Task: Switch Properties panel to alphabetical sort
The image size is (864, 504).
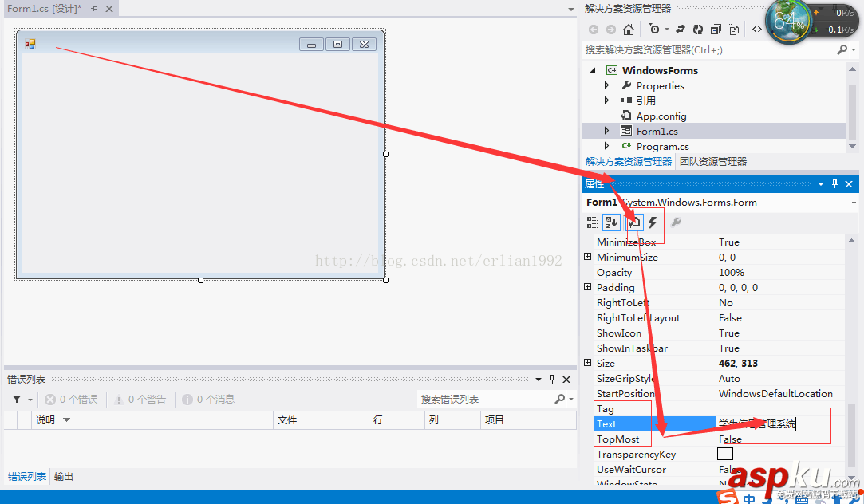Action: 610,222
